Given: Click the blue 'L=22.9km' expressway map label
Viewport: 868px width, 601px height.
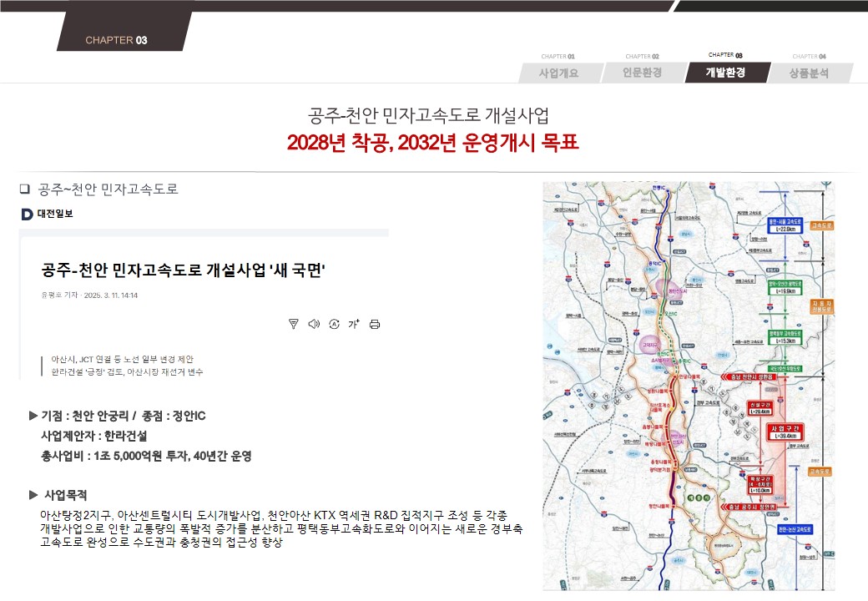Looking at the screenshot, I should tap(785, 225).
